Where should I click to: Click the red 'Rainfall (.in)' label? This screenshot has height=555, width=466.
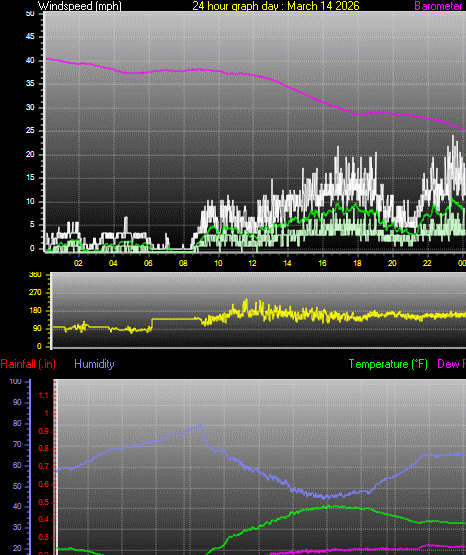pyautogui.click(x=28, y=364)
